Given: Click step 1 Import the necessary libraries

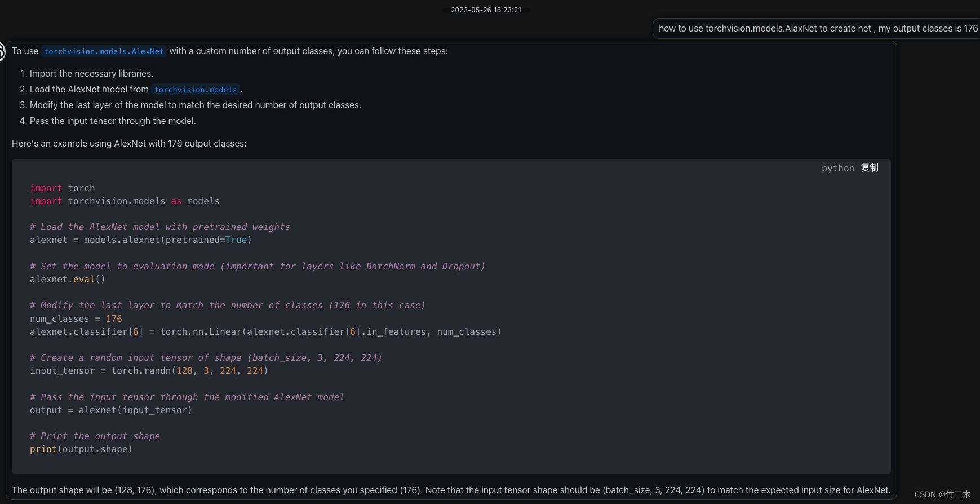Looking at the screenshot, I should (x=91, y=73).
